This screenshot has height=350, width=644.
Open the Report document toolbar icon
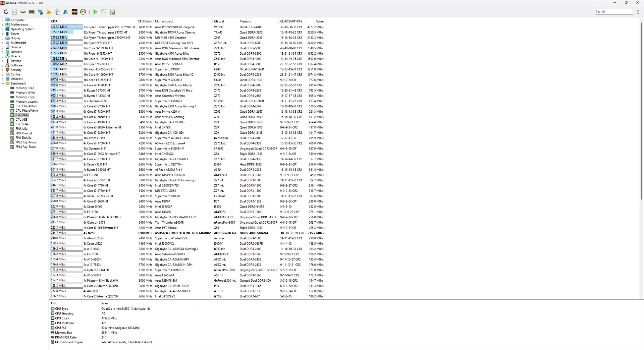click(14, 12)
